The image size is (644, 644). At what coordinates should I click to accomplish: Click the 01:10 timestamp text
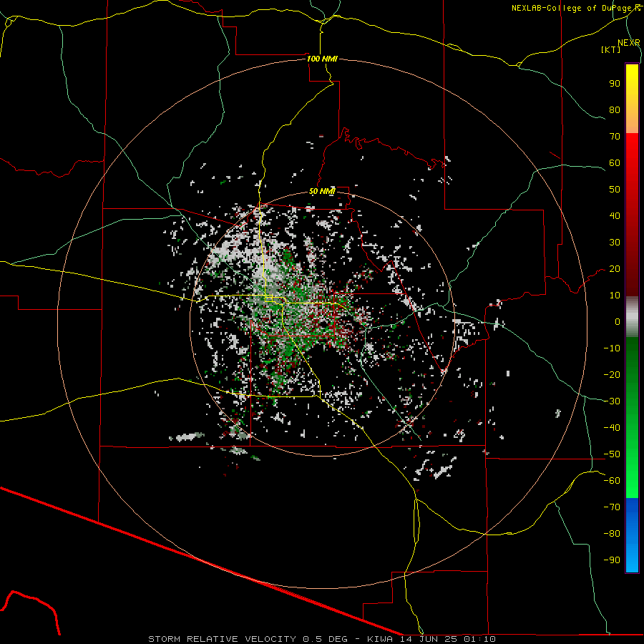tap(480, 639)
